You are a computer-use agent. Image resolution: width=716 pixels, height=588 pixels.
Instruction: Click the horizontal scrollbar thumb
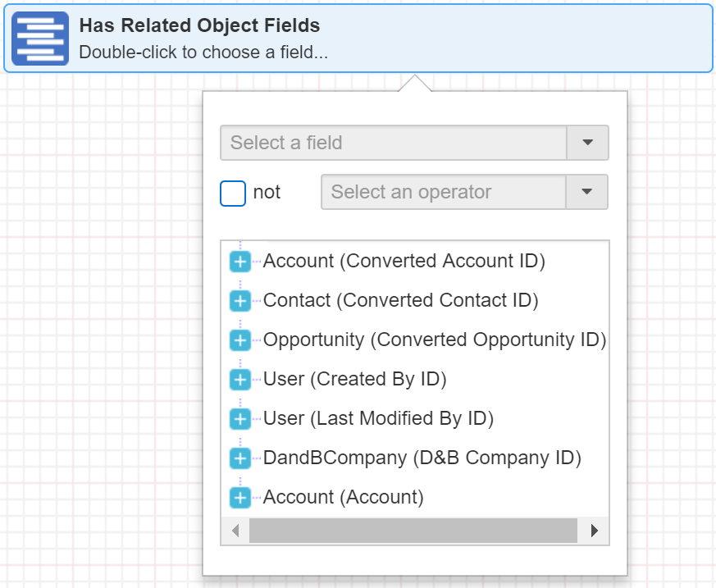point(413,531)
